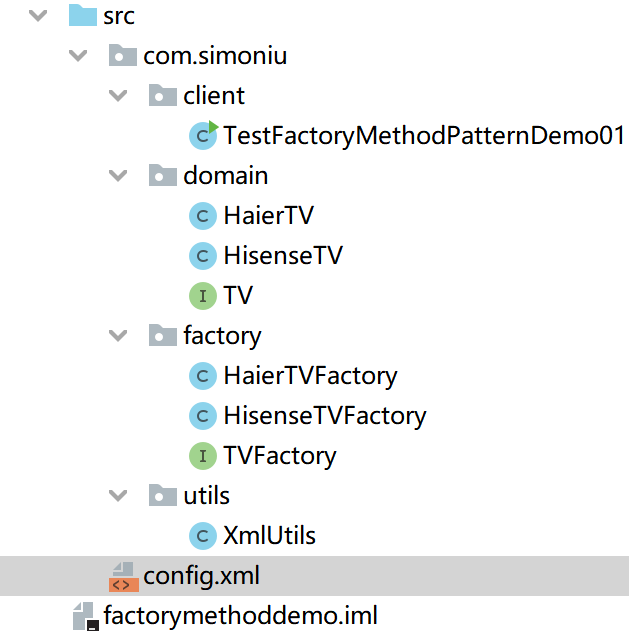Click the HisenseTVFactory class icon
Viewport: 629px width, 631px height.
[x=203, y=416]
